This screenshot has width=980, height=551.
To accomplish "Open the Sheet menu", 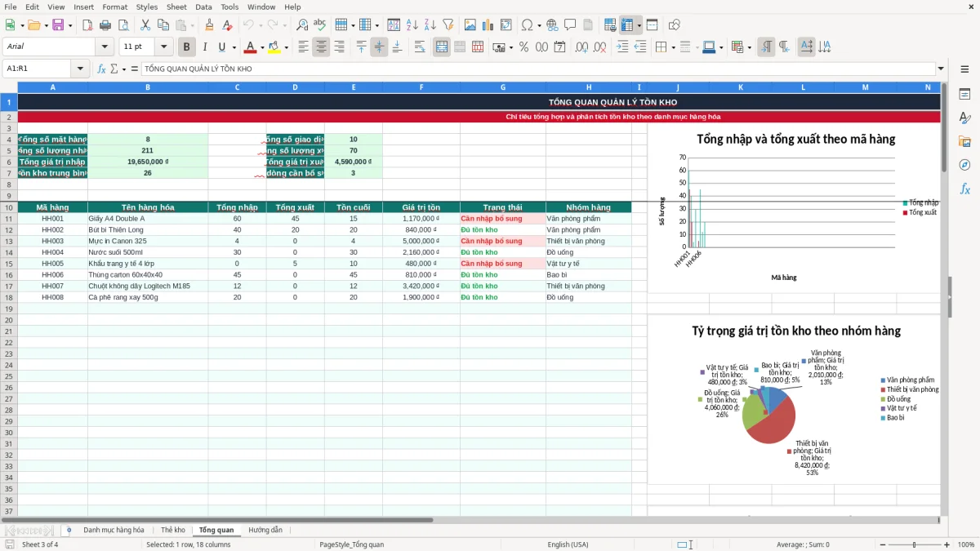I will [x=176, y=7].
